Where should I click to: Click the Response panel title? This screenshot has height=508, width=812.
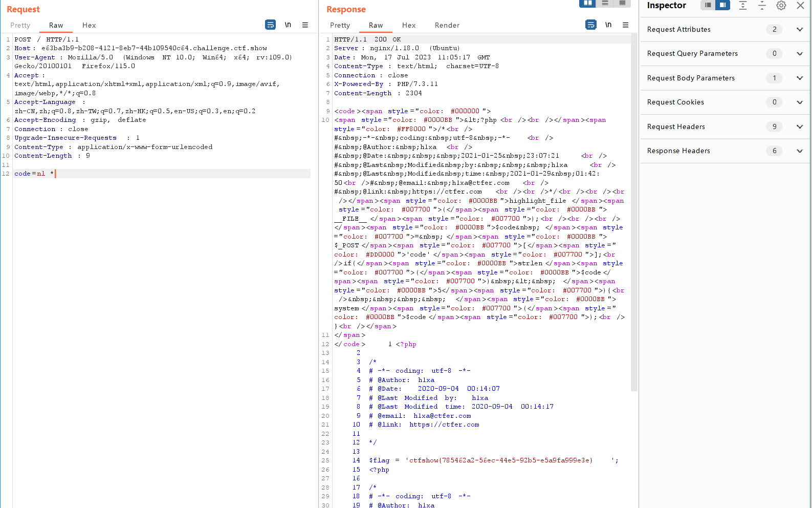tap(346, 9)
